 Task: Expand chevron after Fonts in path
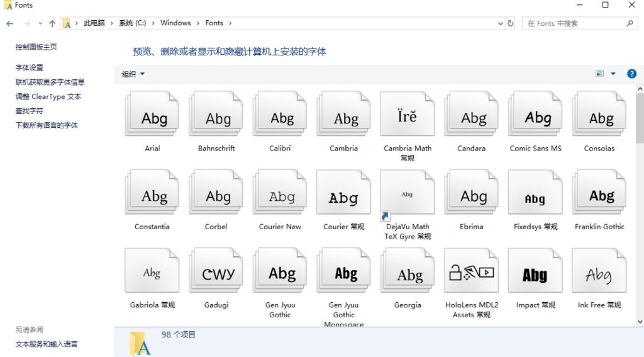[x=230, y=23]
